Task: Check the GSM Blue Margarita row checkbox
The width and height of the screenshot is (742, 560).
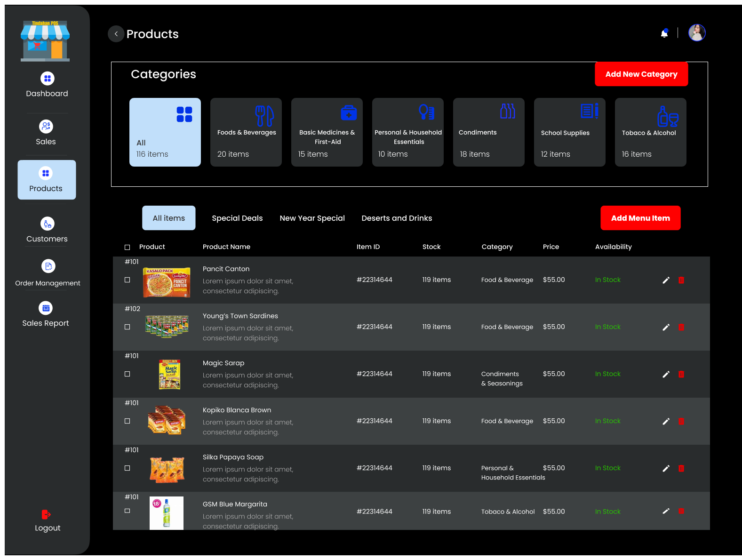Action: coord(127,511)
